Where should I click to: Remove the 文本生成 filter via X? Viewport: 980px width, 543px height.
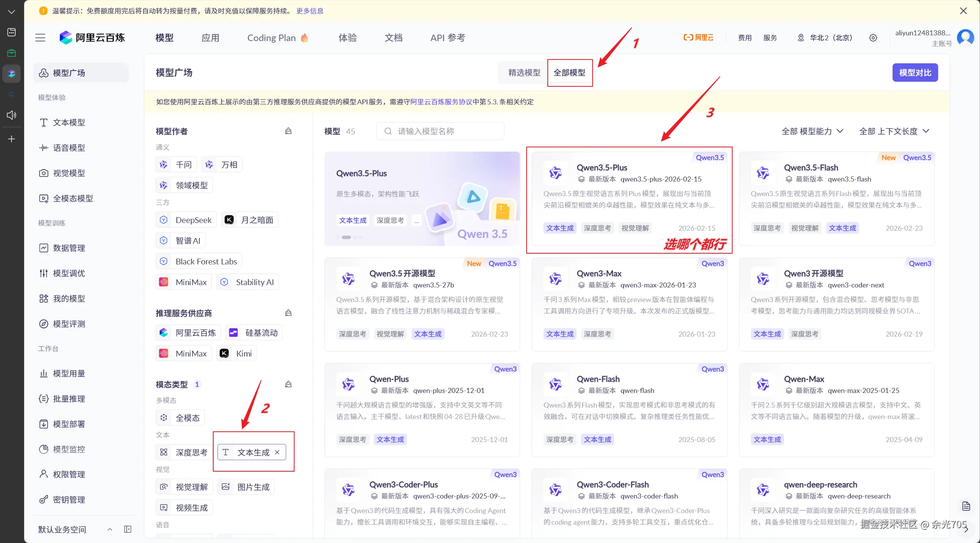(277, 452)
